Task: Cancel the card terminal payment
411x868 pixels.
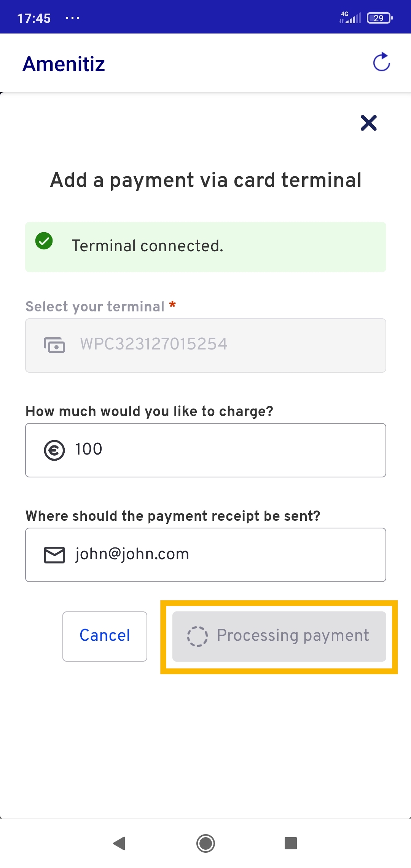Action: coord(105,636)
